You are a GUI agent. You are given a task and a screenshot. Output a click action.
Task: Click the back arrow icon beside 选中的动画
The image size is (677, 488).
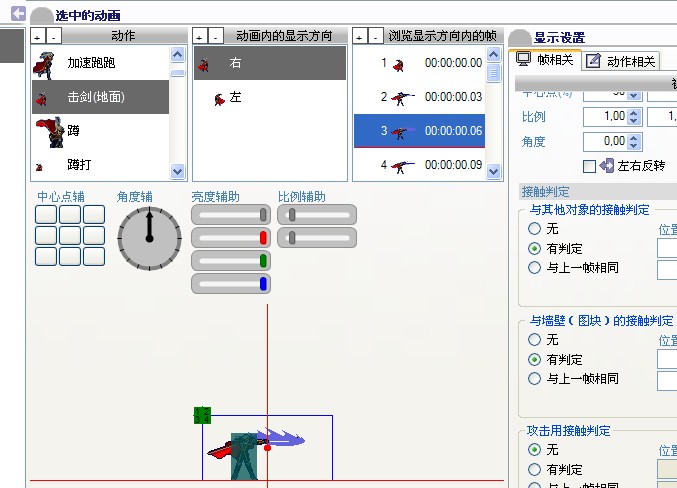[18, 13]
